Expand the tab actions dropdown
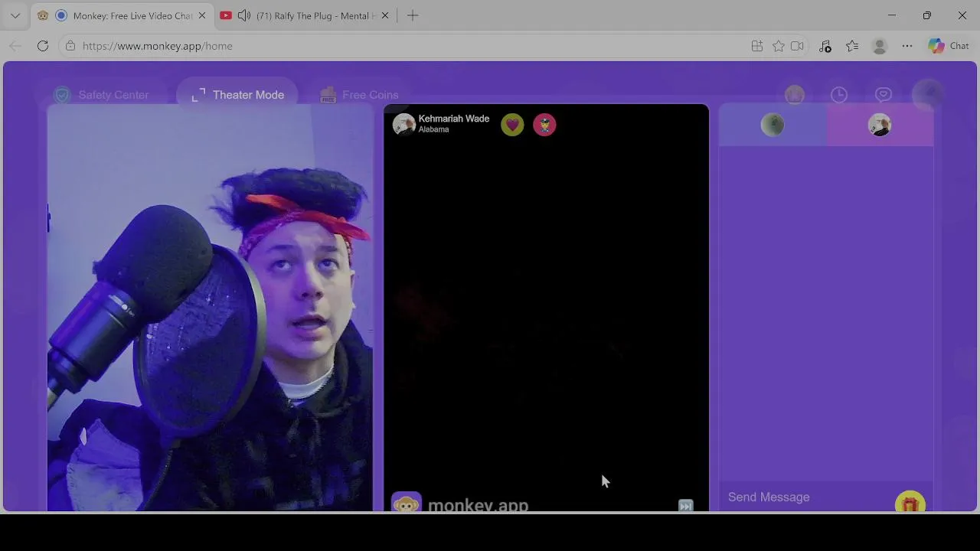The width and height of the screenshot is (980, 551). tap(15, 15)
